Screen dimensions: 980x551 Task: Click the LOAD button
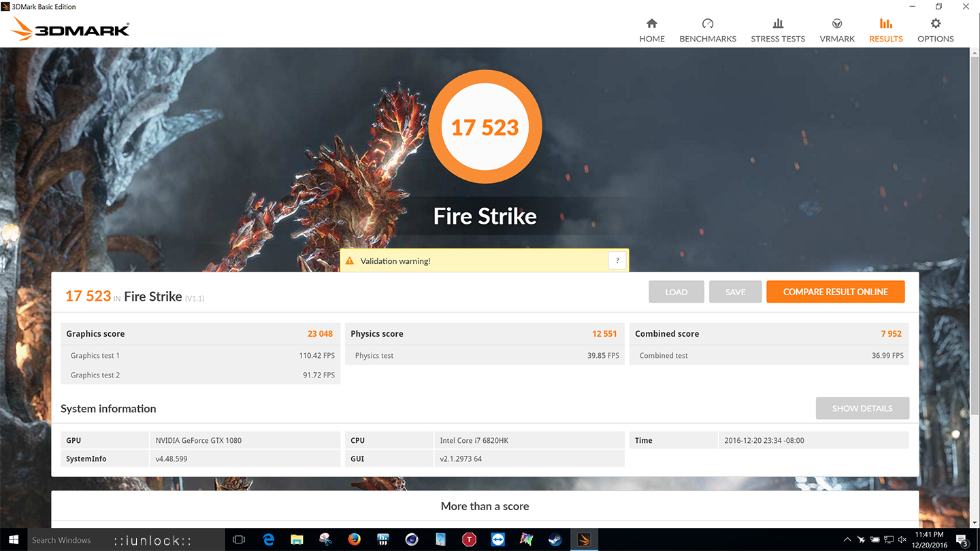click(676, 292)
